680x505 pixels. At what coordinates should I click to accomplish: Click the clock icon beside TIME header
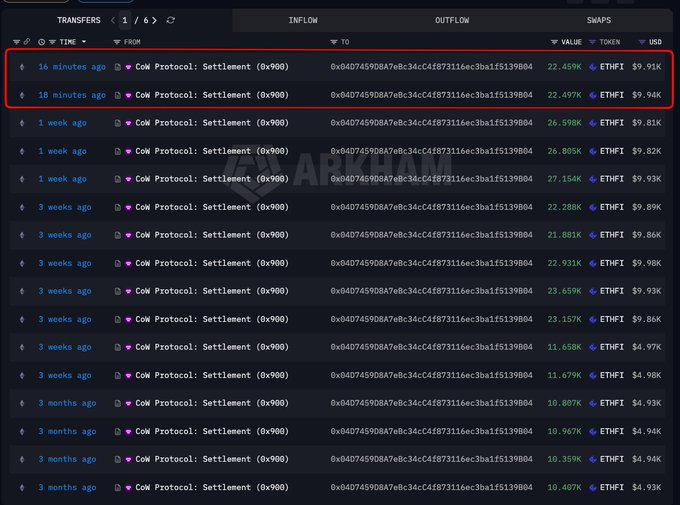42,42
